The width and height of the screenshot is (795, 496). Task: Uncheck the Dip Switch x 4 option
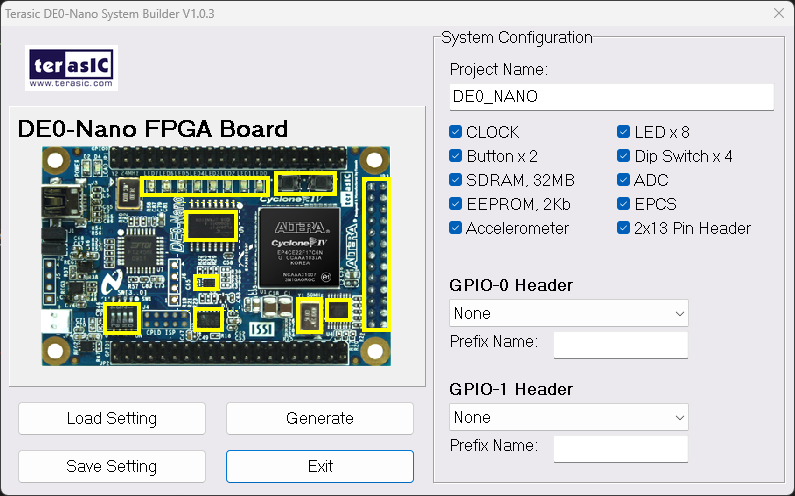click(x=624, y=156)
